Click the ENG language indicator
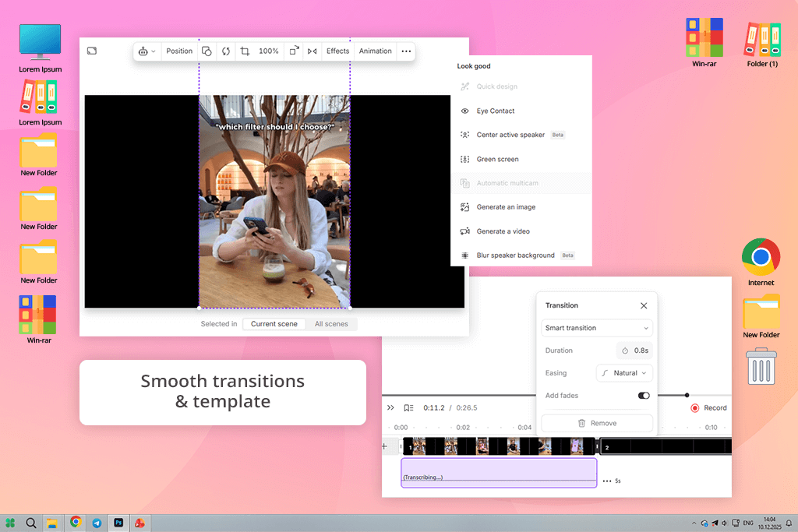Image resolution: width=798 pixels, height=532 pixels. coord(748,523)
